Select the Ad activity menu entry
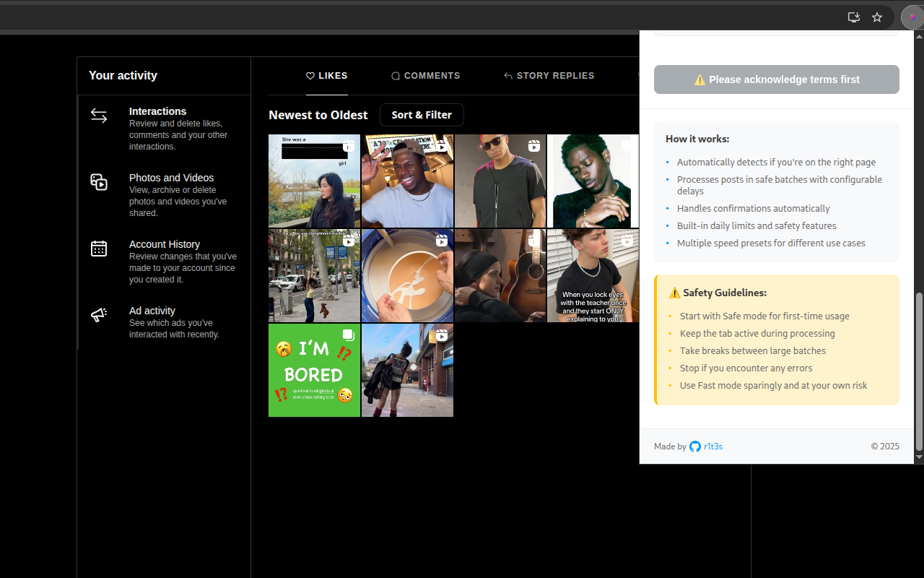 tap(152, 311)
